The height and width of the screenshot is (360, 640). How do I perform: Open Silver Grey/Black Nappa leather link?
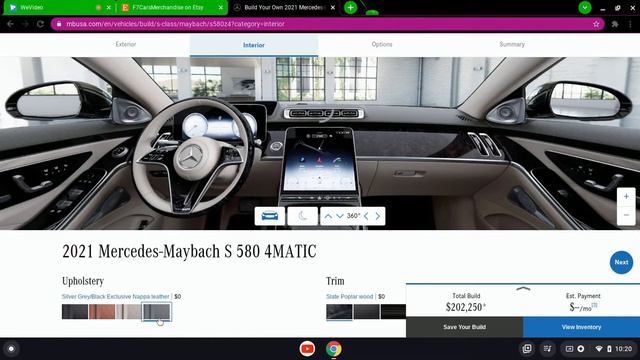[116, 296]
